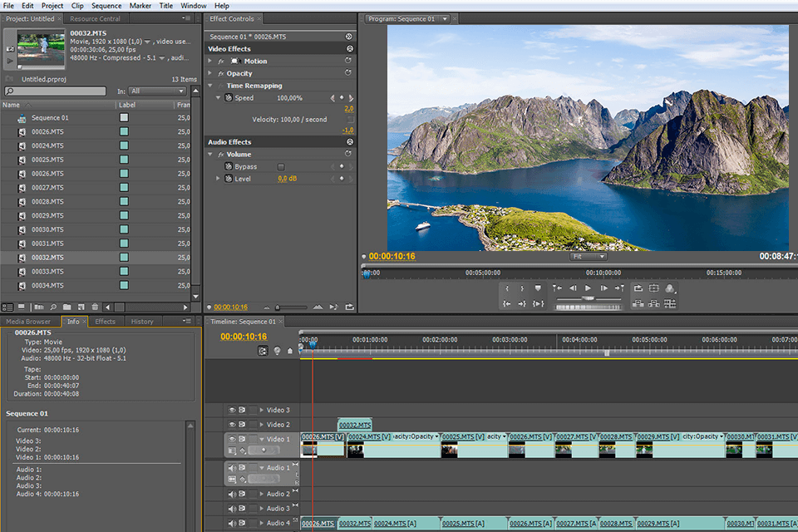This screenshot has width=798, height=532.
Task: Click the label color swatch for 00034.MTS
Action: [x=123, y=285]
